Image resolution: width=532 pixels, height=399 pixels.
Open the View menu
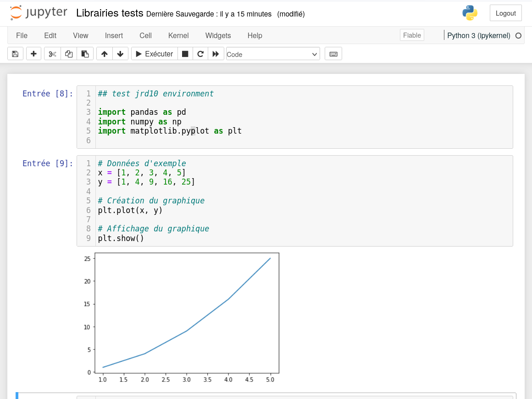pyautogui.click(x=80, y=36)
